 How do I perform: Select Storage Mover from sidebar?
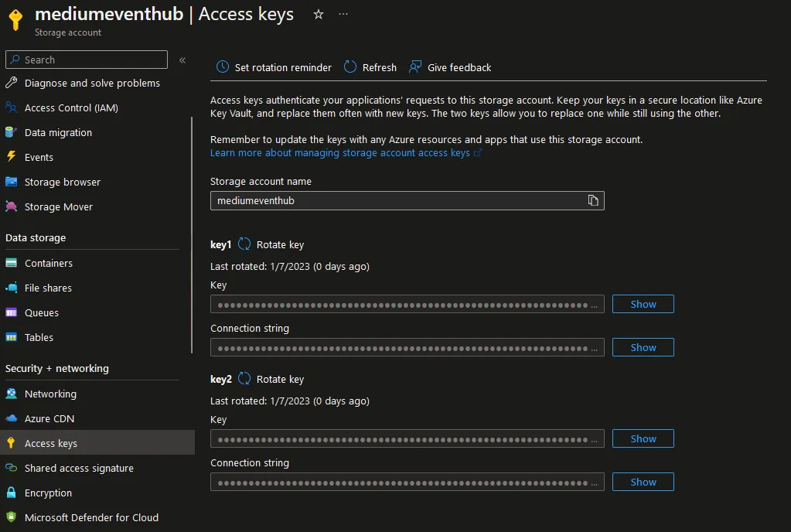(x=59, y=206)
